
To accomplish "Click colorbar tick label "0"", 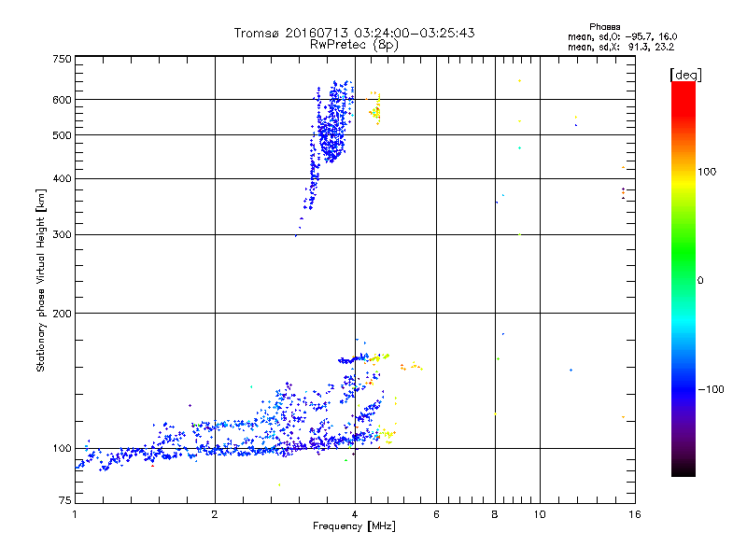I will coord(700,281).
